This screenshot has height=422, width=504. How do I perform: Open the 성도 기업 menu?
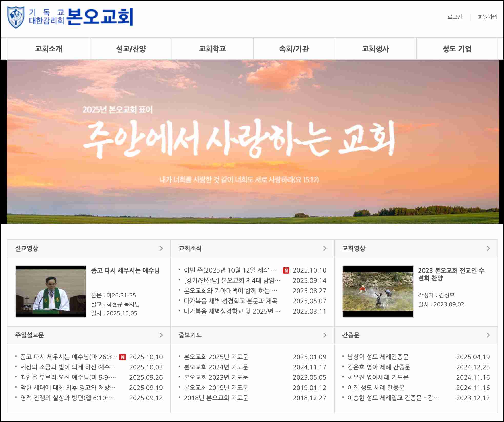pos(457,49)
